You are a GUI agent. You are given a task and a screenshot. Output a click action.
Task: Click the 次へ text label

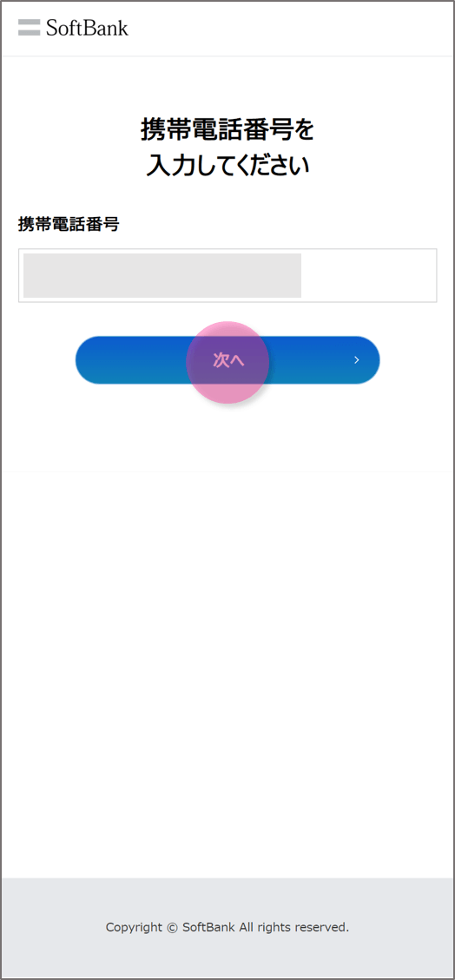pyautogui.click(x=228, y=360)
